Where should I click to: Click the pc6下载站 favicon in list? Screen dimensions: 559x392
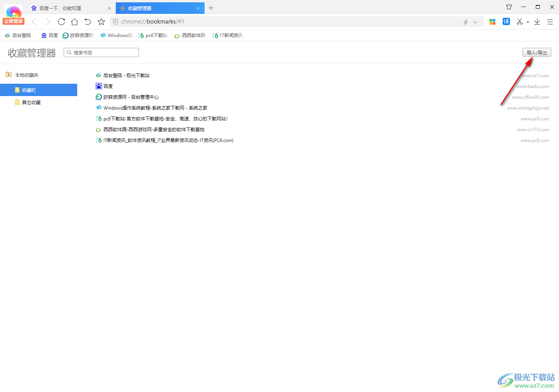coord(99,118)
